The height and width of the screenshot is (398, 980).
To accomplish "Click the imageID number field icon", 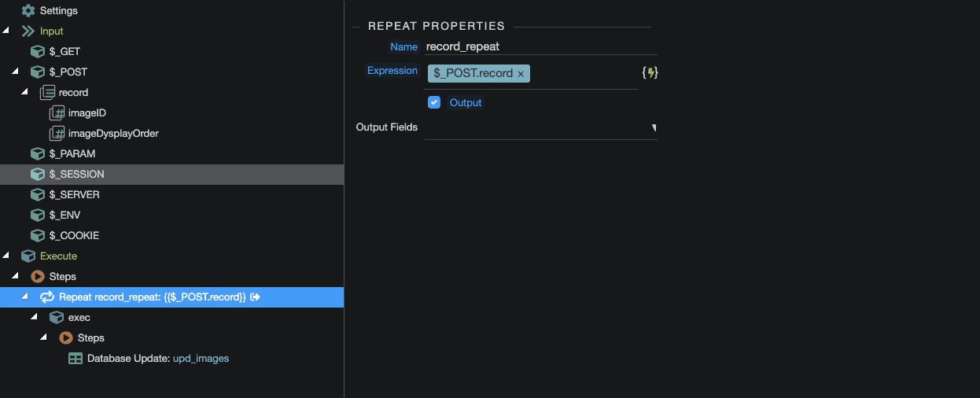I will [57, 113].
